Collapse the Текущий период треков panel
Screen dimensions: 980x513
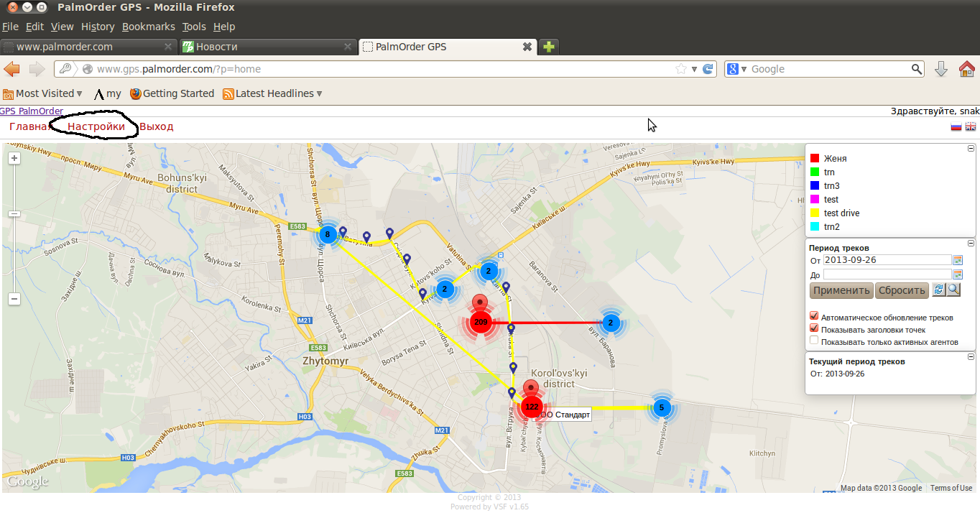coord(971,357)
